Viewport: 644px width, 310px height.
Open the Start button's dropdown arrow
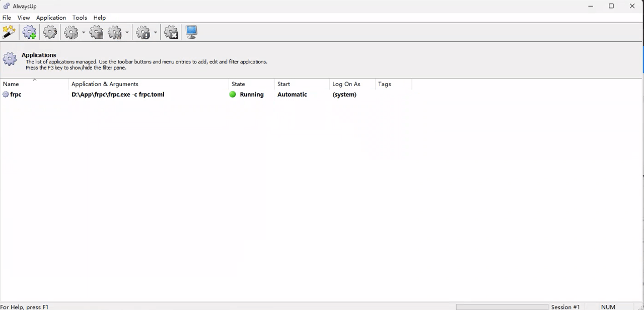pos(84,32)
